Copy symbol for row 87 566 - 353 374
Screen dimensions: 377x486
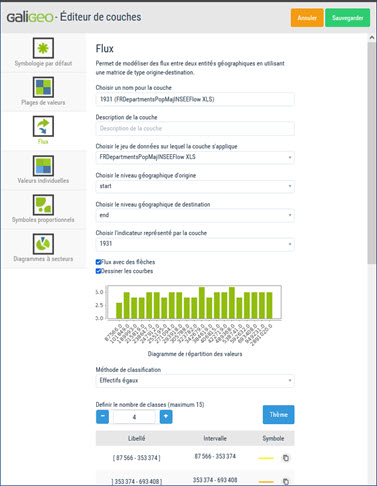[286, 458]
